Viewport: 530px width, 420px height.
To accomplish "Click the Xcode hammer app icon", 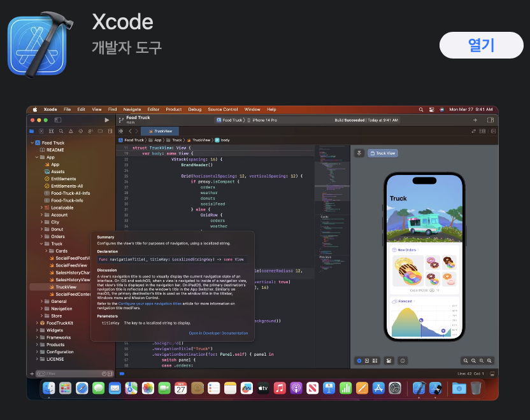I will (x=40, y=45).
